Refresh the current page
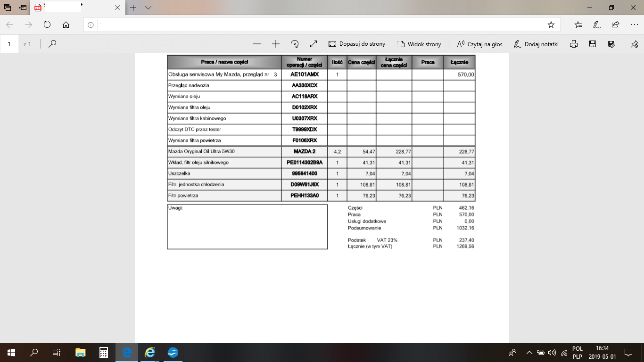Screen dimensions: 644x362 [x=47, y=25]
